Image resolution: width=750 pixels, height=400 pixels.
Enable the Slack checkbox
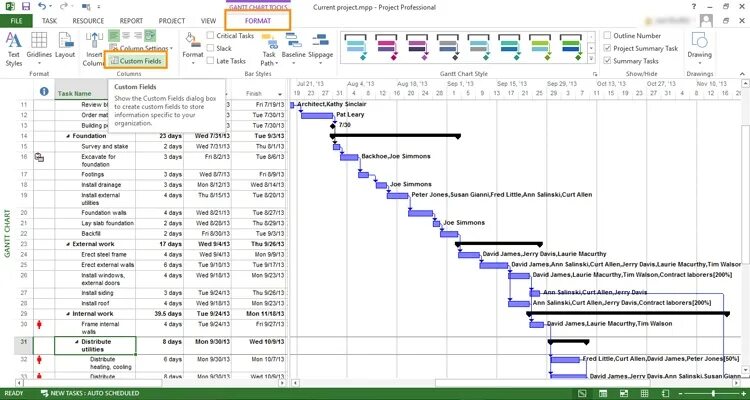(210, 48)
